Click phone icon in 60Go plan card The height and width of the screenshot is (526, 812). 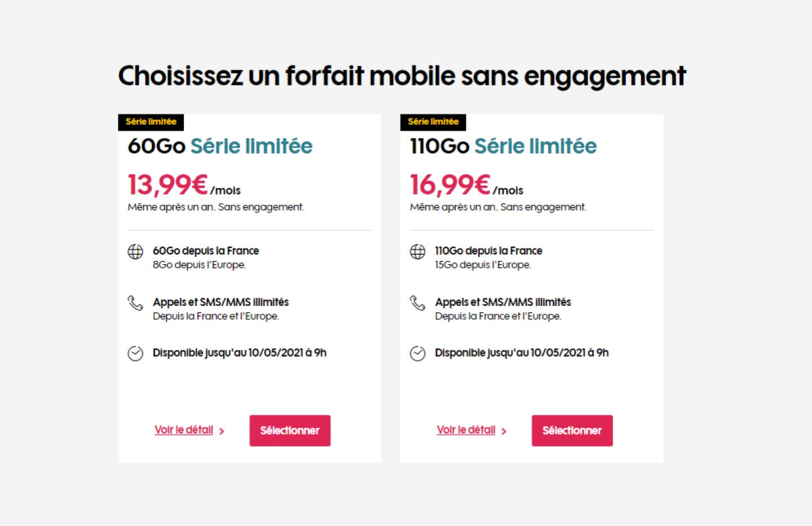[135, 303]
